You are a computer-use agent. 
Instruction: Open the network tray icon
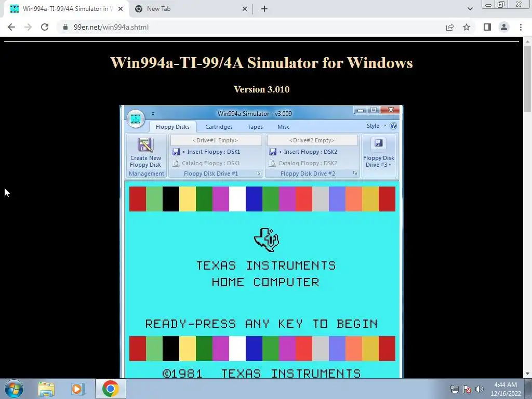[x=454, y=389]
